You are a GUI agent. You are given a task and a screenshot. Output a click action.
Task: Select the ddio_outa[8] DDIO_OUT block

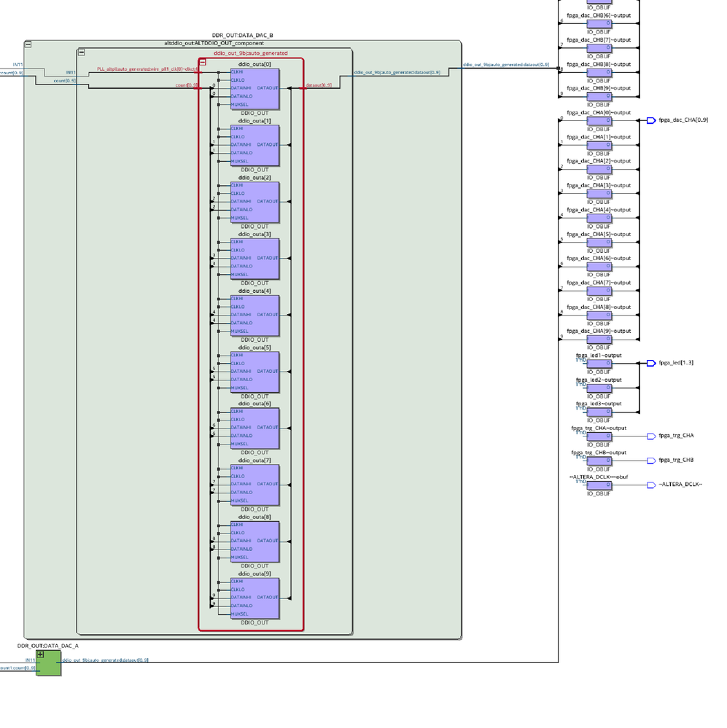tap(255, 542)
